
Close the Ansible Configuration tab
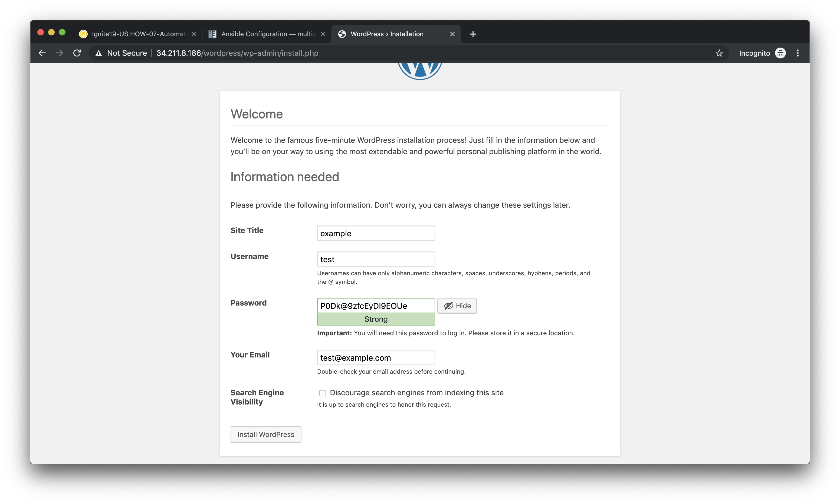coord(323,34)
